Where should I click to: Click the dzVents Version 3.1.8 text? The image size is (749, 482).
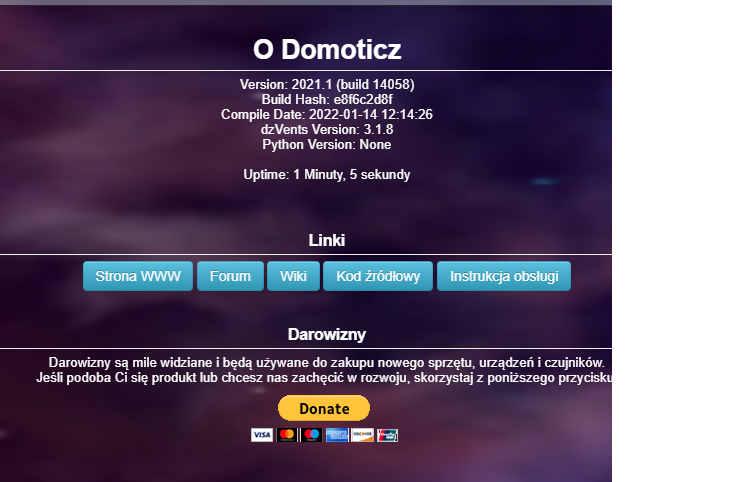(x=327, y=129)
